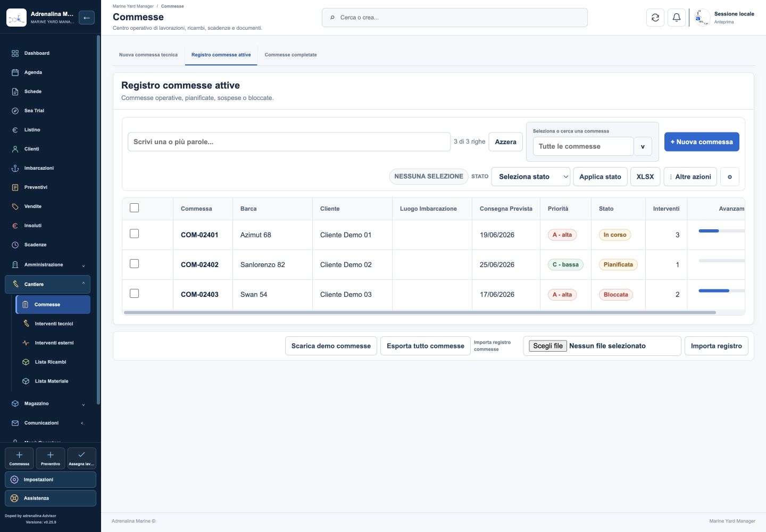Select the Registro commesse attive tab

221,55
